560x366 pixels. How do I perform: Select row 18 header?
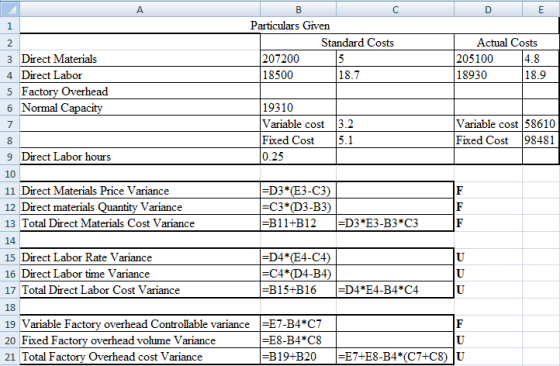pos(10,307)
